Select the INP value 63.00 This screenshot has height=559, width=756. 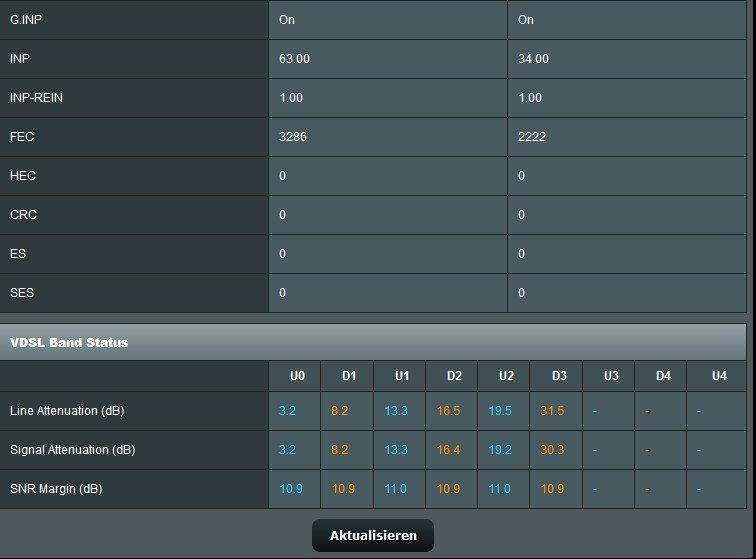[294, 59]
